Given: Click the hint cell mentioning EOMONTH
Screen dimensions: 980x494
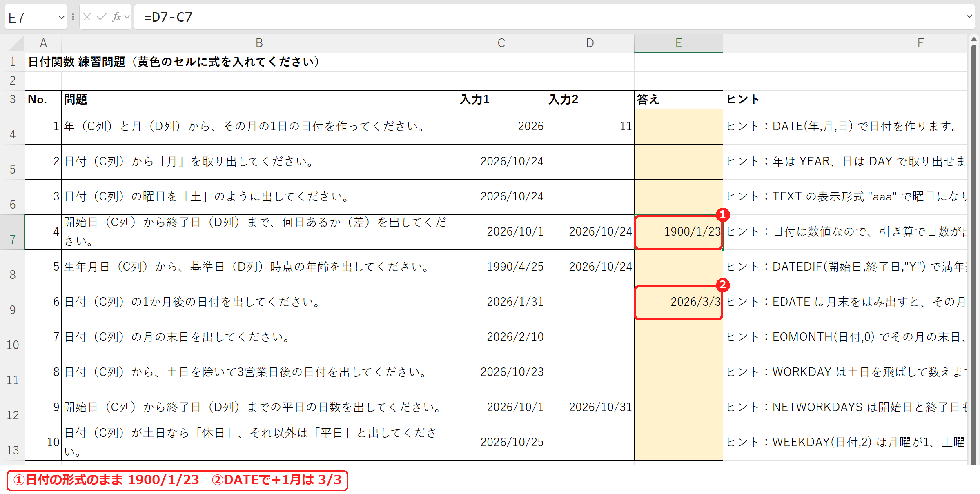Looking at the screenshot, I should point(845,337).
